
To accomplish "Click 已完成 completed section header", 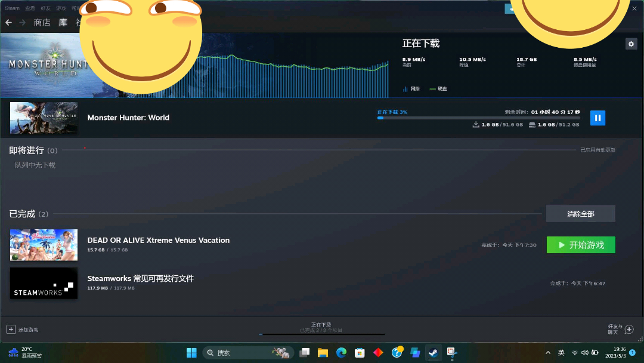I will tap(29, 214).
